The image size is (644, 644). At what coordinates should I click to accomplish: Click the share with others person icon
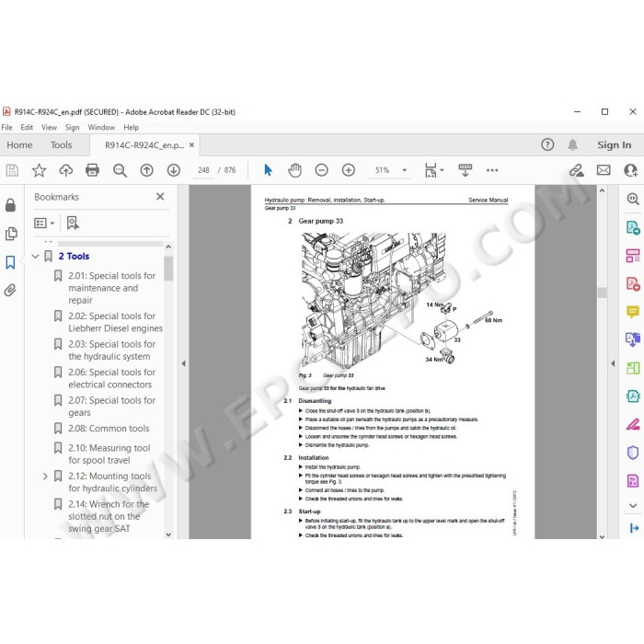pos(630,170)
